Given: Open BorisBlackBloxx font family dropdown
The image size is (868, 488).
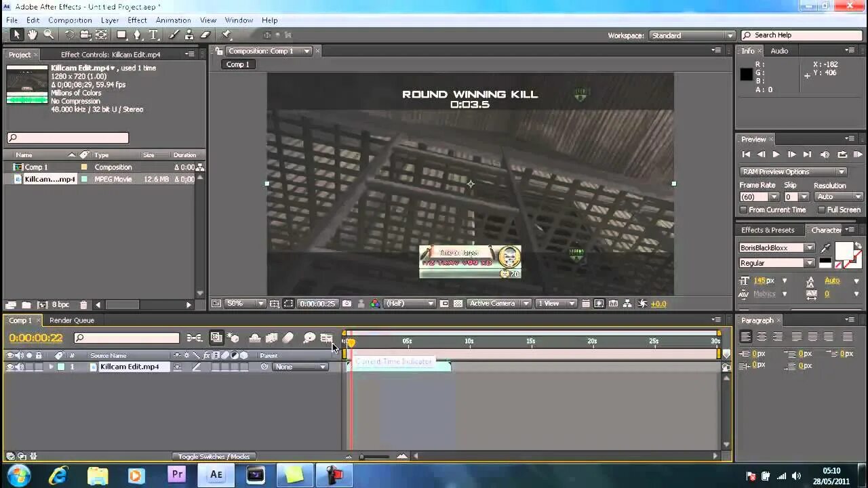Looking at the screenshot, I should pos(776,248).
